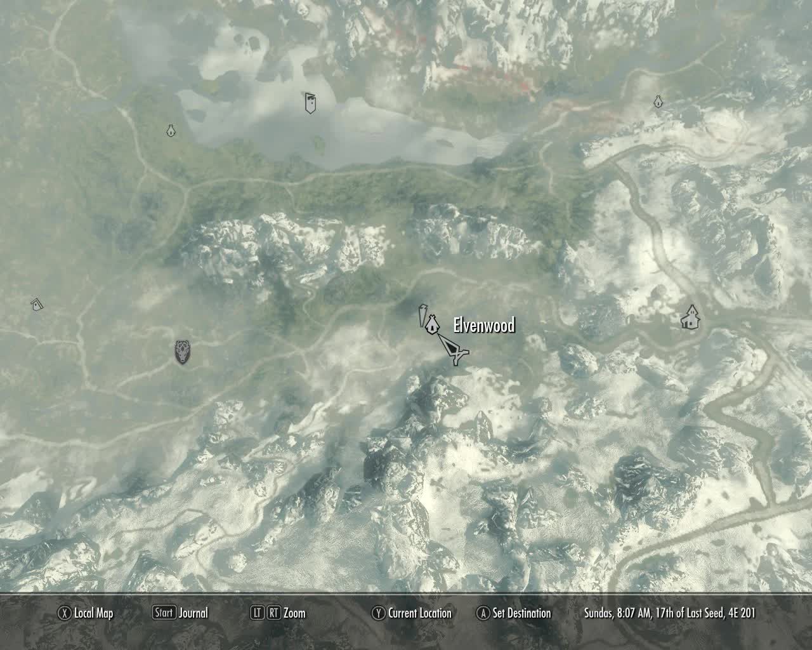The width and height of the screenshot is (812, 650).
Task: Click the LT trigger glyph
Action: [x=257, y=613]
